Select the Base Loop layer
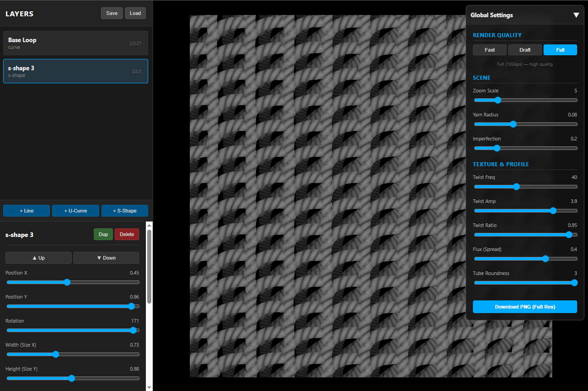 75,43
